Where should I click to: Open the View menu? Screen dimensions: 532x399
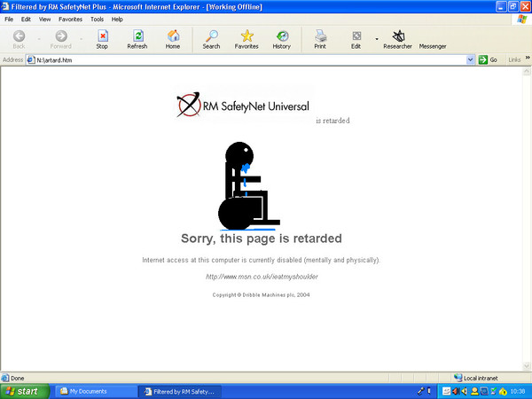(45, 20)
